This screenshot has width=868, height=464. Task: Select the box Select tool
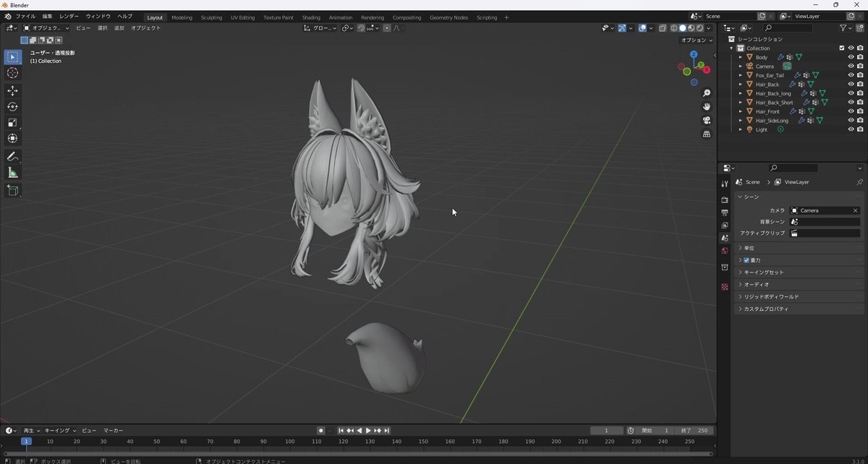(12, 57)
